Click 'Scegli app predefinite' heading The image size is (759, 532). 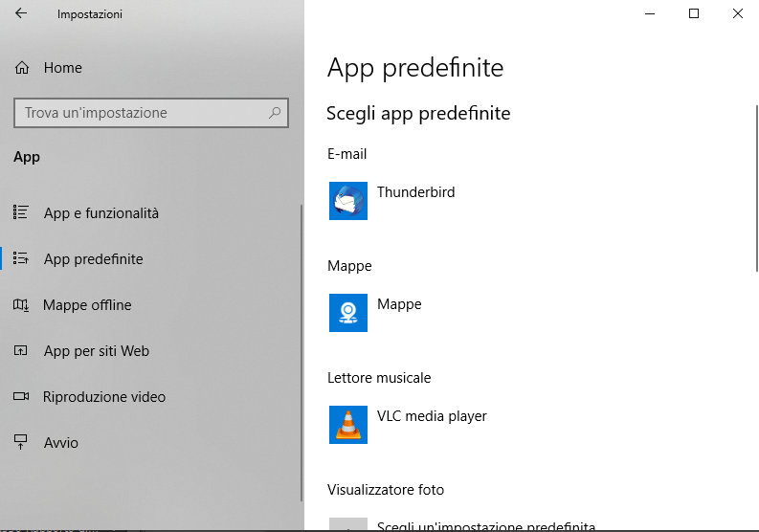pos(418,113)
